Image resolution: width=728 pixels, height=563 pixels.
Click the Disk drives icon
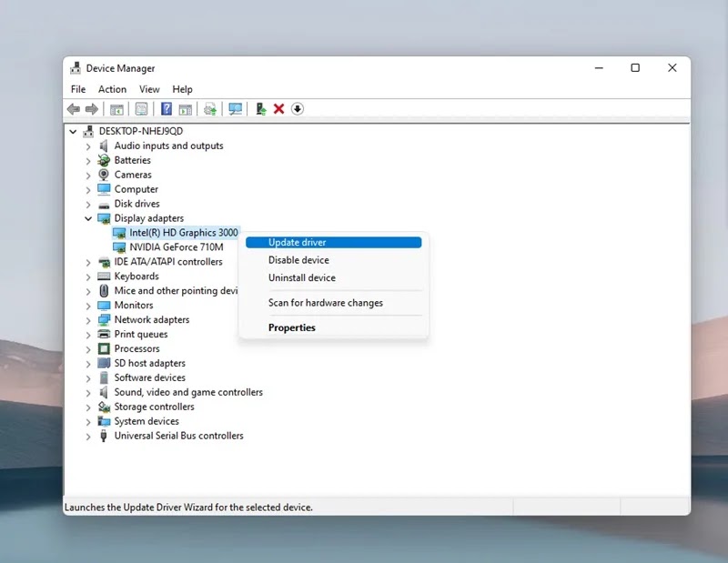coord(104,205)
